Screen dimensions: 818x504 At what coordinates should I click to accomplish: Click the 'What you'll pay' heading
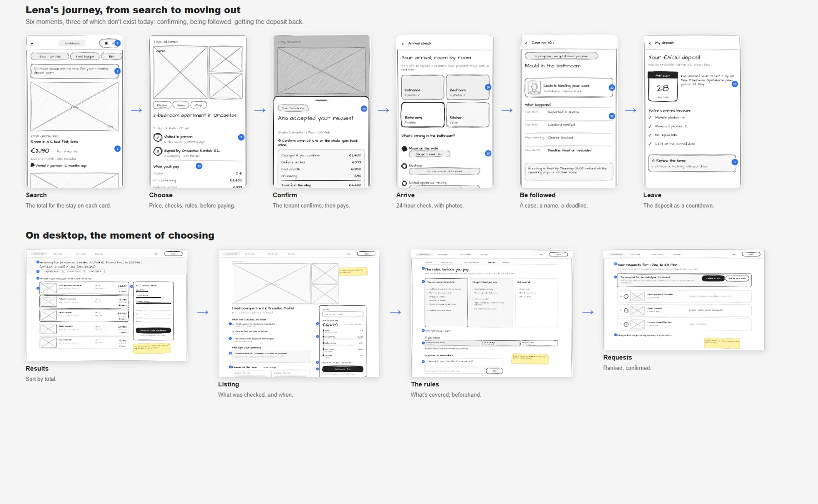click(x=166, y=167)
